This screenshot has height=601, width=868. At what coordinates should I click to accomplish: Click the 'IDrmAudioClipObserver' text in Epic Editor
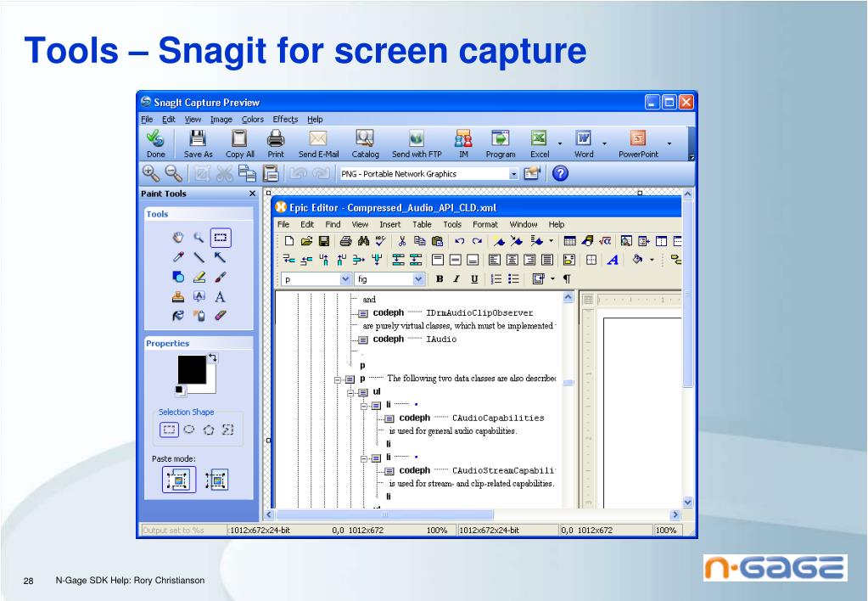tap(479, 313)
